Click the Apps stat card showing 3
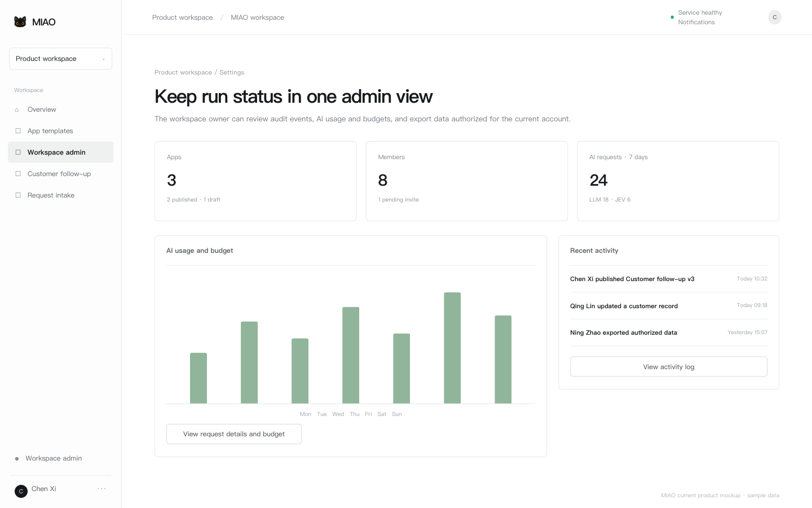Screen dimensions: 812x508 click(x=255, y=181)
